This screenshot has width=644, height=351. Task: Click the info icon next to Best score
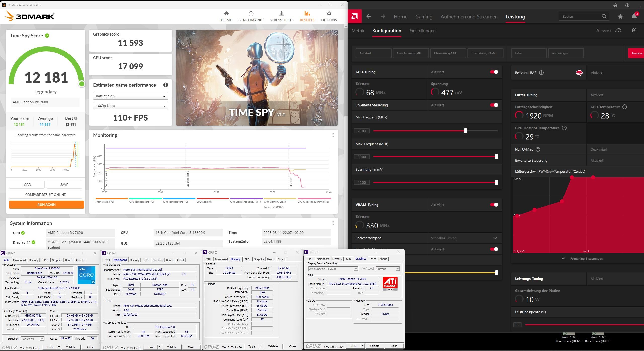click(x=76, y=118)
